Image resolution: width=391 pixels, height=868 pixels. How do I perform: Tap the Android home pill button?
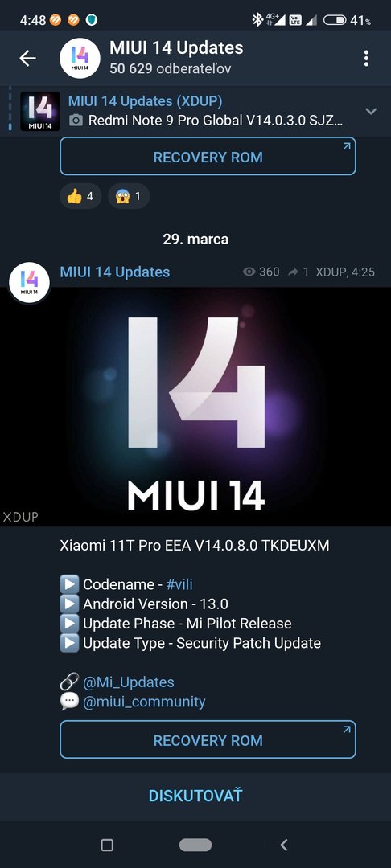pos(195,845)
